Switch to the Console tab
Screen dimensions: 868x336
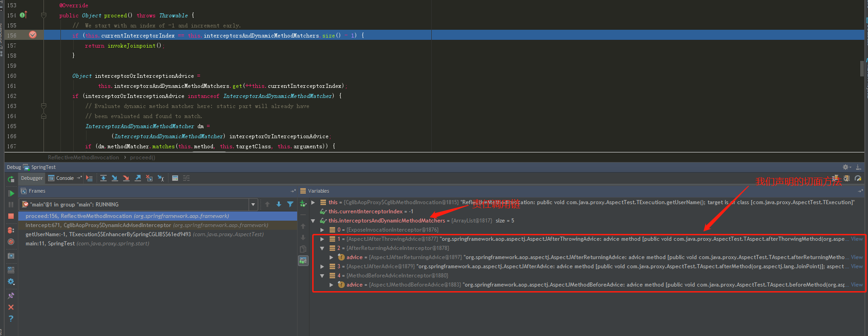tap(61, 178)
